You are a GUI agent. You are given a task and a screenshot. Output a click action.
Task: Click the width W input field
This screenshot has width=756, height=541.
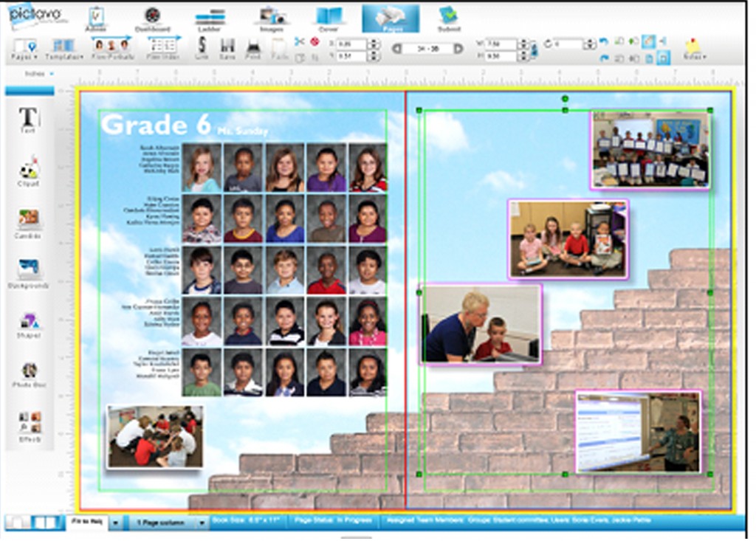(501, 44)
